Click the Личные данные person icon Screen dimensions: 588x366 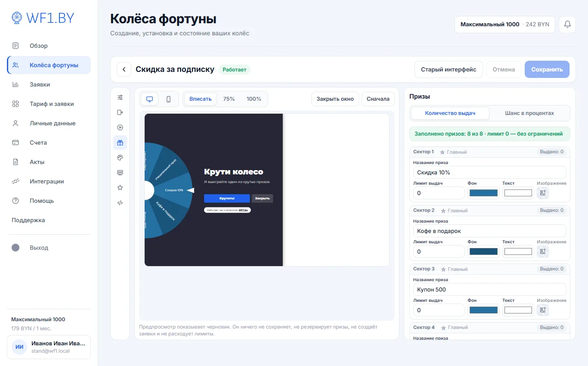[15, 123]
